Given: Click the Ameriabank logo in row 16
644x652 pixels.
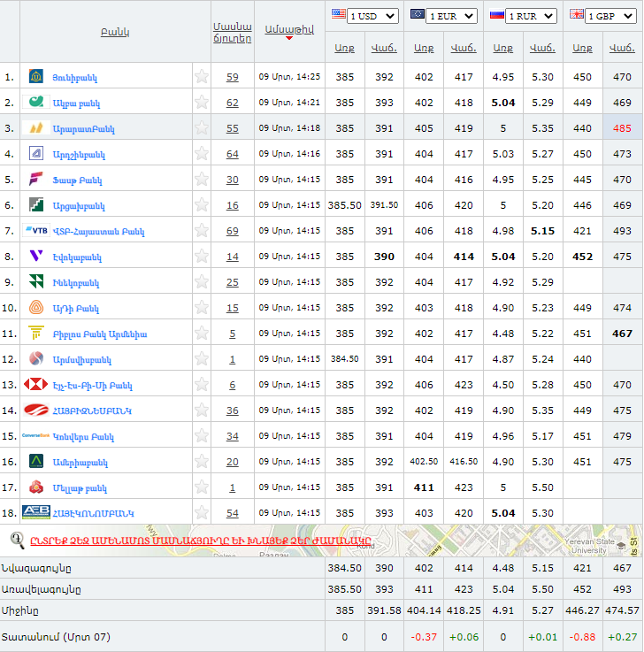Looking at the screenshot, I should click(36, 461).
